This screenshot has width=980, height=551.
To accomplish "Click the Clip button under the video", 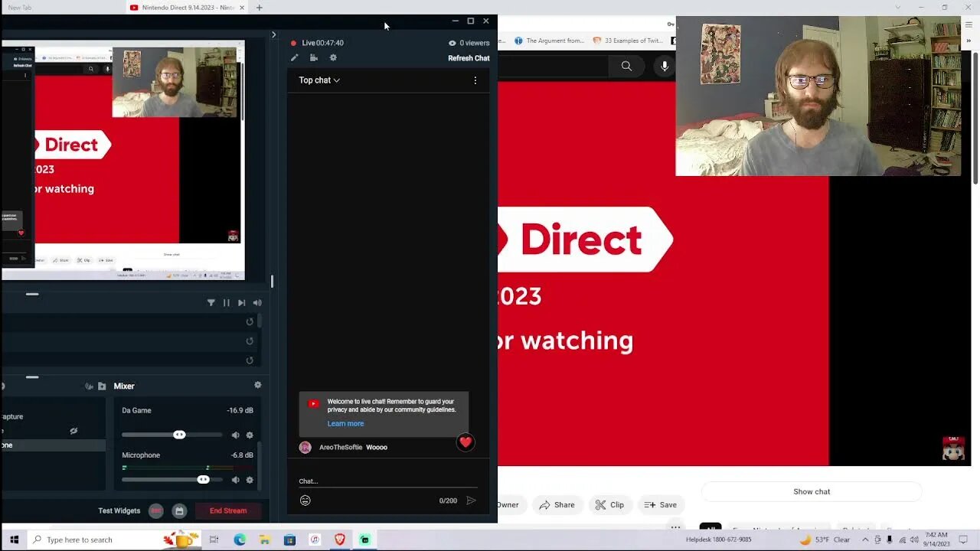I will tap(609, 504).
